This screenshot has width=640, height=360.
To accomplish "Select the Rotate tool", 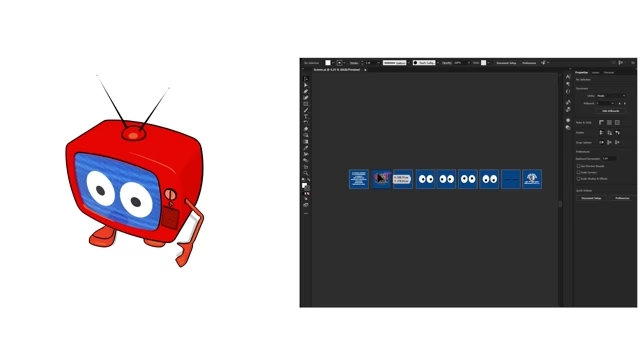I will (306, 123).
